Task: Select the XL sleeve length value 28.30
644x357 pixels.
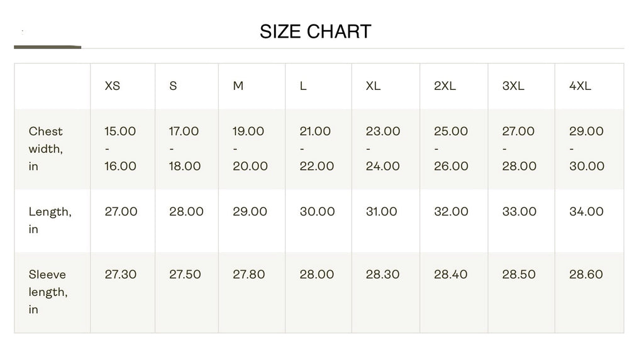Action: [x=382, y=275]
